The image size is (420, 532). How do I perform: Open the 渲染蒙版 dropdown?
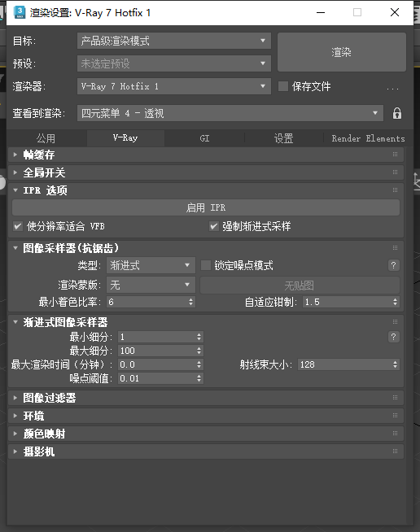151,285
